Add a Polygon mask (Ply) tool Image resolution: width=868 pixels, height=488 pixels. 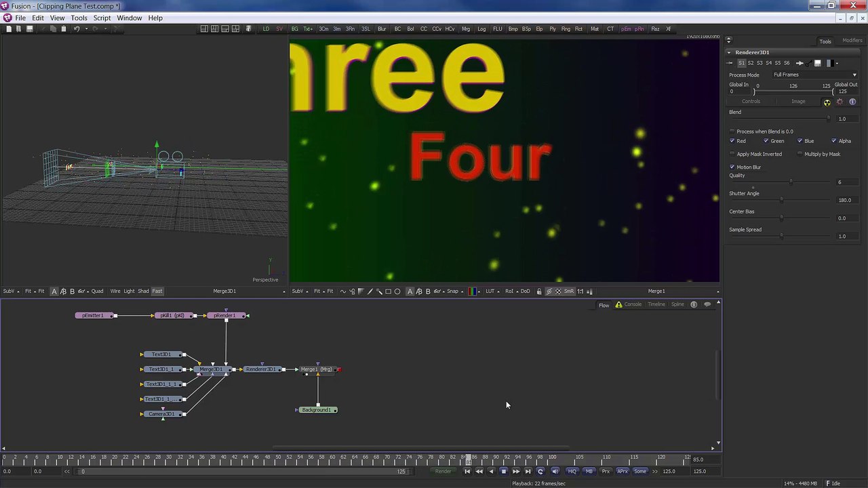pos(553,29)
